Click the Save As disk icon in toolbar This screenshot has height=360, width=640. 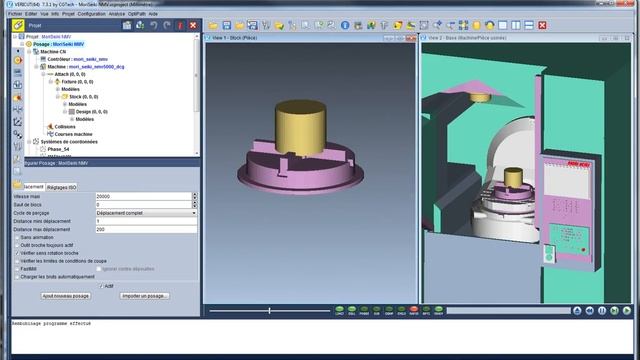[x=252, y=25]
